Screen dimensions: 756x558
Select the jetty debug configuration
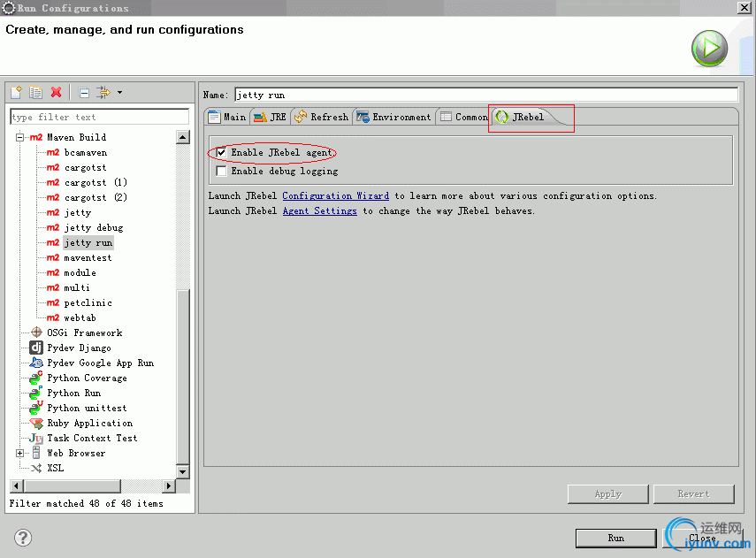pos(94,227)
